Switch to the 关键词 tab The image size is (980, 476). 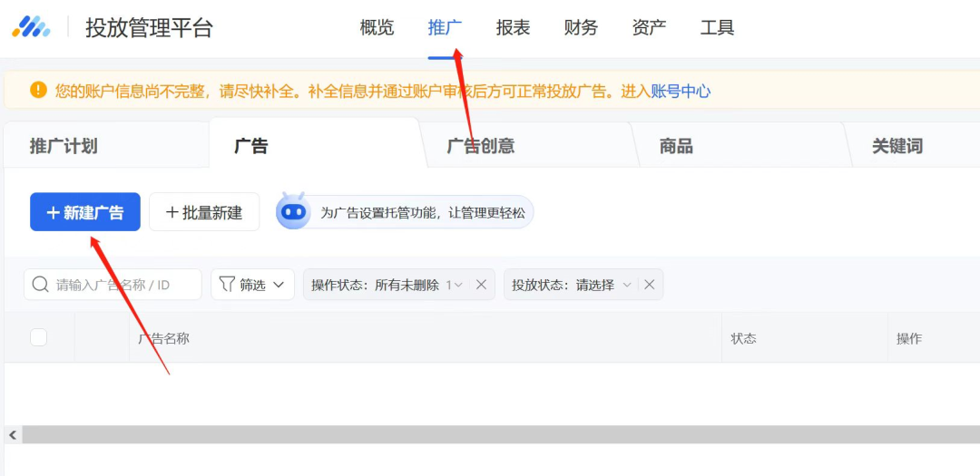point(897,146)
